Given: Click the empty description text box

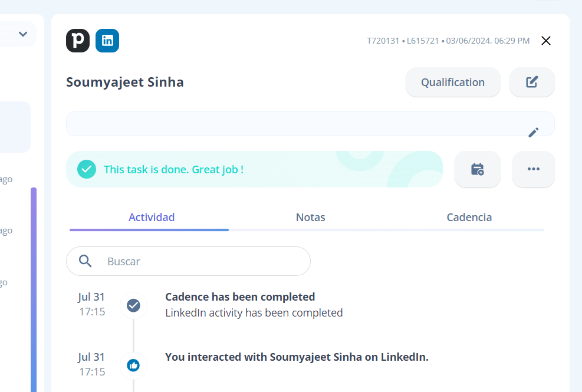Looking at the screenshot, I should pos(310,124).
